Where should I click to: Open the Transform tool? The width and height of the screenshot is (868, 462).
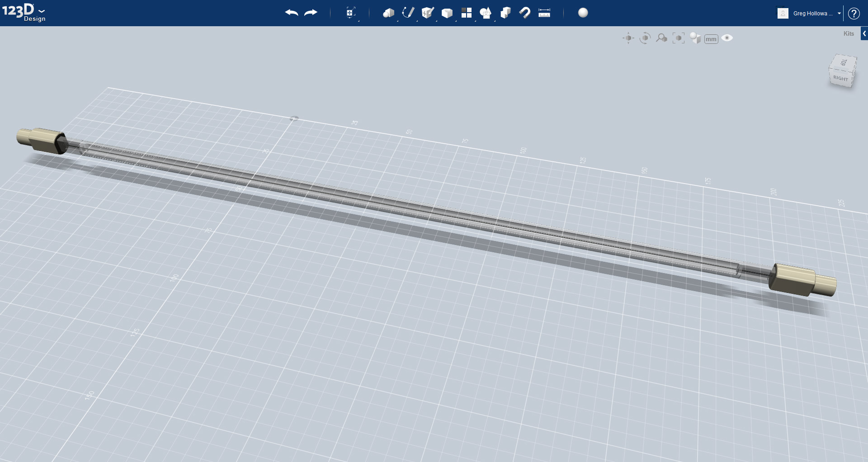pos(351,13)
